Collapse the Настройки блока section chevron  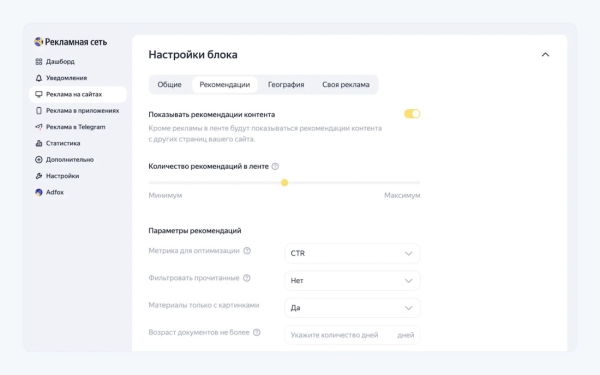click(x=545, y=55)
